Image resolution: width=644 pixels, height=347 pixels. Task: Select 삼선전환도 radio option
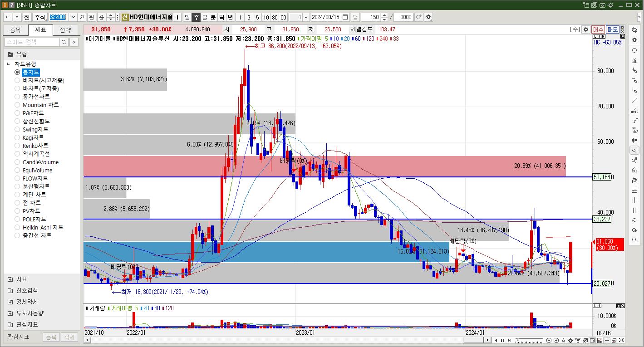click(32, 121)
